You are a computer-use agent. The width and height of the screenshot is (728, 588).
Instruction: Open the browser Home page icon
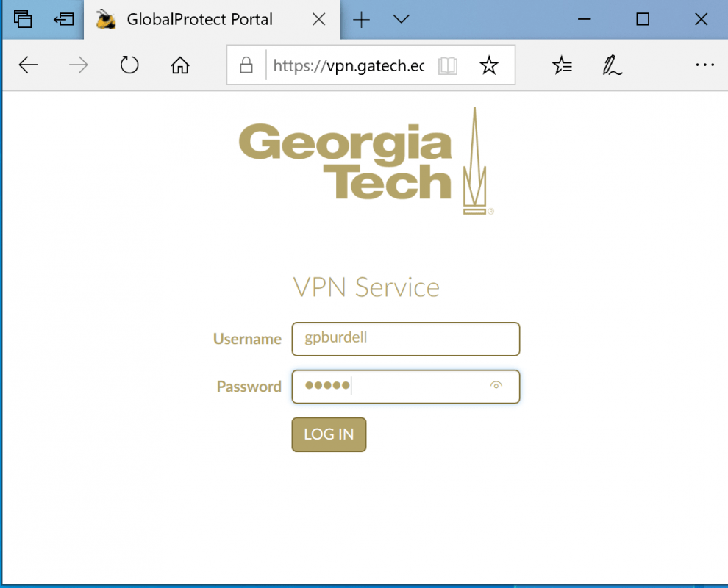click(x=179, y=65)
